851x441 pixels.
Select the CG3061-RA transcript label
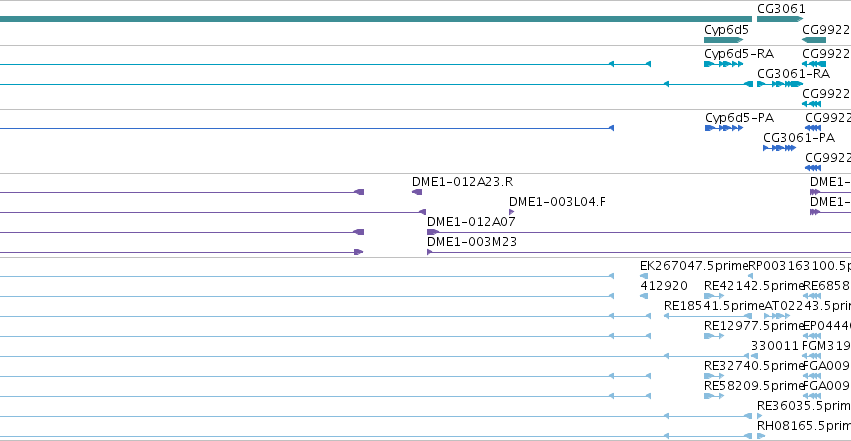(793, 74)
